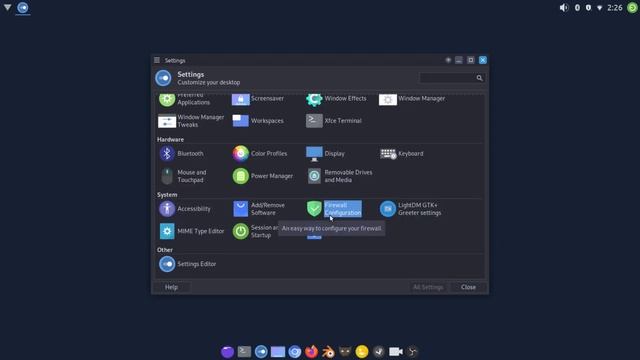Open Settings from the dock
The height and width of the screenshot is (360, 640).
(261, 351)
